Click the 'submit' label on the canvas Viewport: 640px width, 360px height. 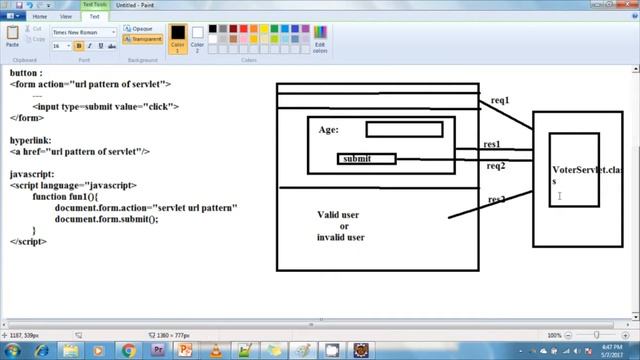pyautogui.click(x=357, y=158)
